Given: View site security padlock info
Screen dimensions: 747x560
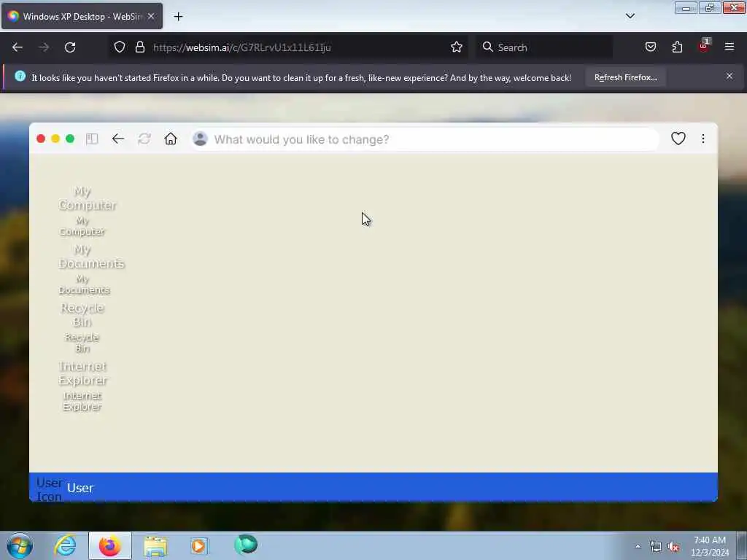Looking at the screenshot, I should [x=139, y=47].
